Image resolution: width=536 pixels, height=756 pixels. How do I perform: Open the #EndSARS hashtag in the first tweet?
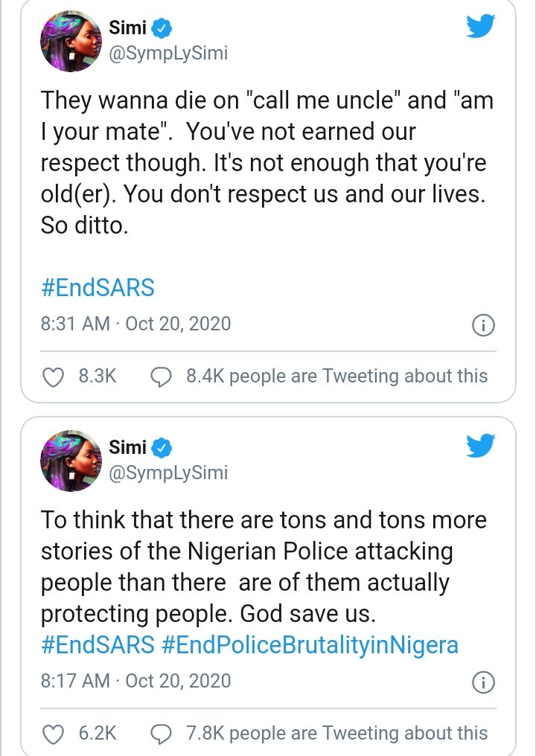click(x=98, y=287)
